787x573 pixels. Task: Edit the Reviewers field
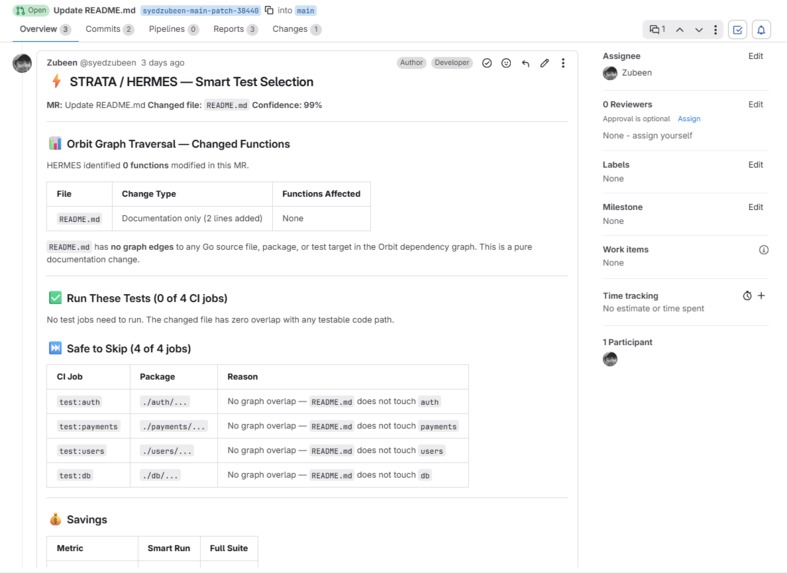click(x=755, y=104)
